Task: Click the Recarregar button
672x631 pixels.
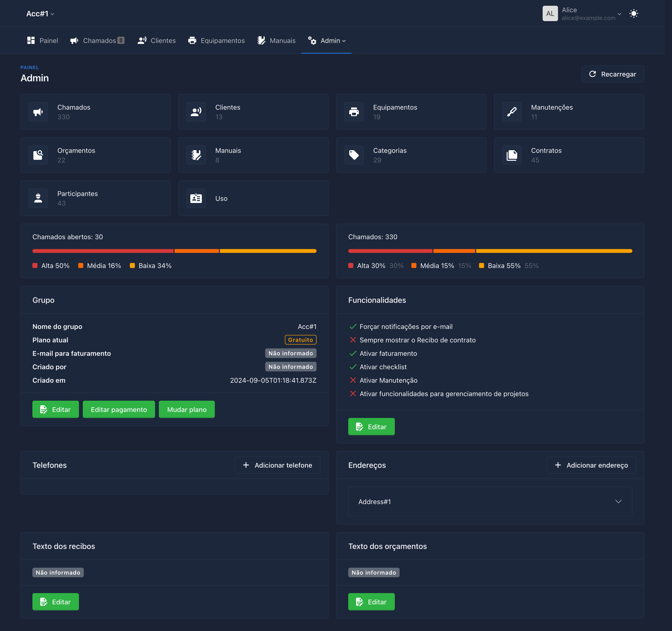Action: pyautogui.click(x=612, y=74)
